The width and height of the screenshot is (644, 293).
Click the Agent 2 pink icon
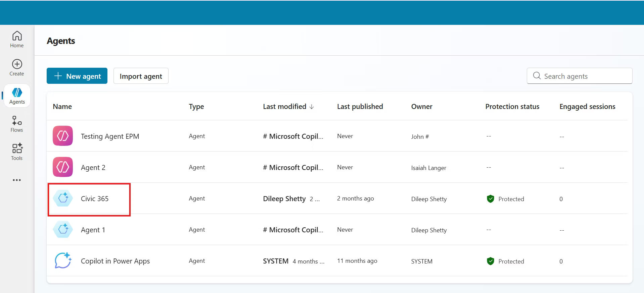click(63, 167)
